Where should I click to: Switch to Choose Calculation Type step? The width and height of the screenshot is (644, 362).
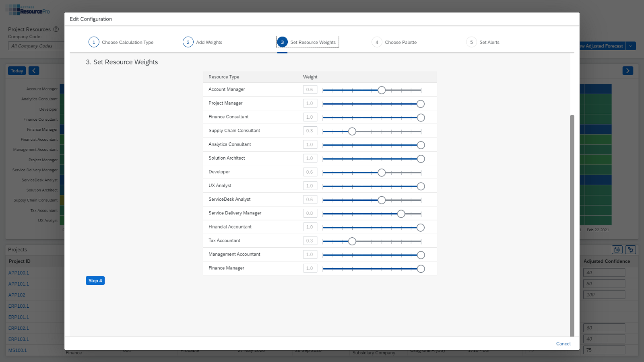pyautogui.click(x=127, y=42)
